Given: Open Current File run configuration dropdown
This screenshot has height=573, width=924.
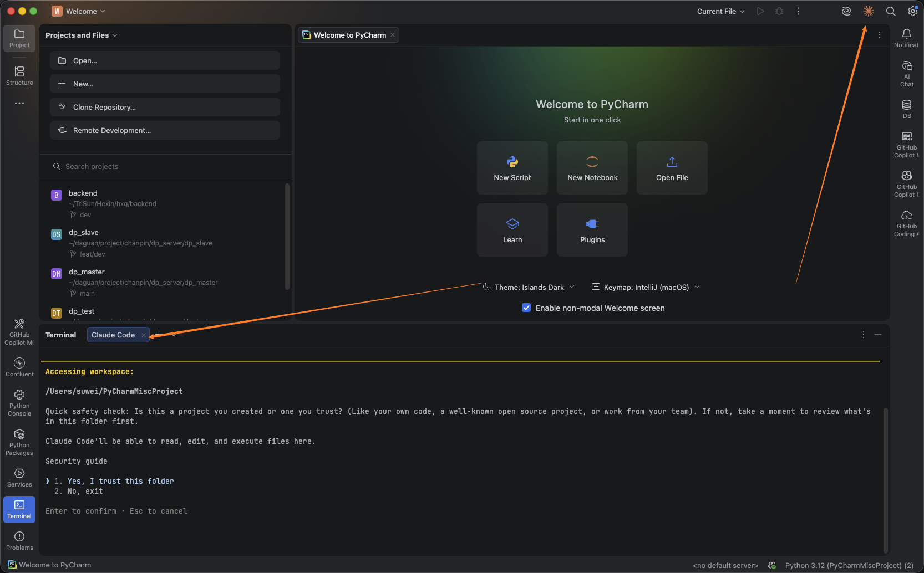Looking at the screenshot, I should [720, 11].
